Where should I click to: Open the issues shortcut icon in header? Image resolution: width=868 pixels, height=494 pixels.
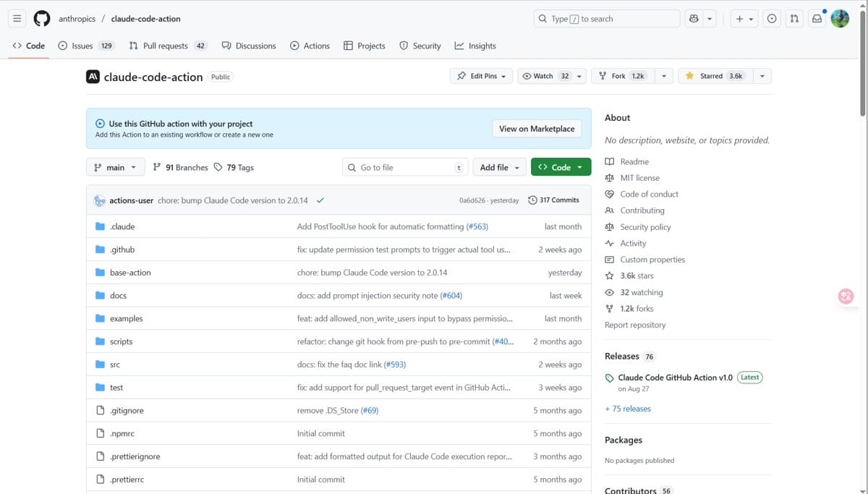pyautogui.click(x=772, y=19)
